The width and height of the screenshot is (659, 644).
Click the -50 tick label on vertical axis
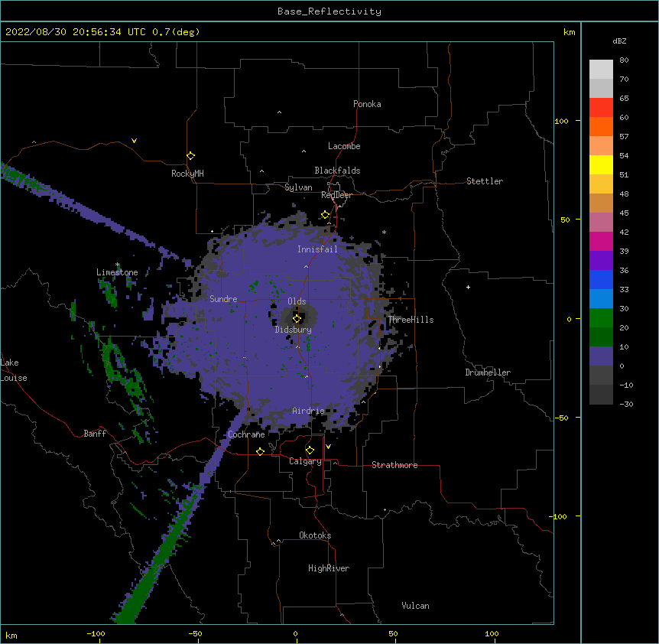(x=561, y=418)
